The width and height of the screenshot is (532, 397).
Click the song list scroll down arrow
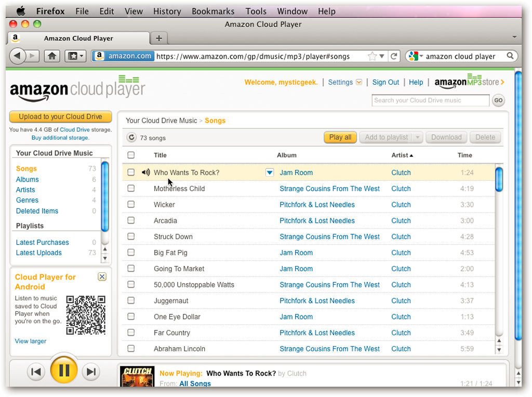click(x=499, y=350)
